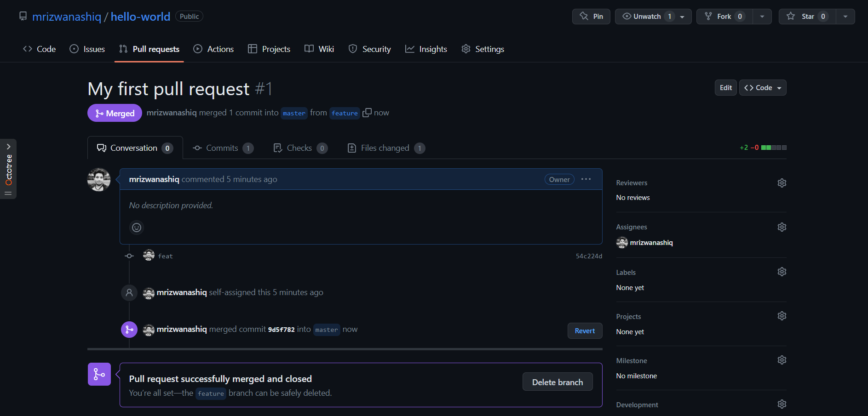Click the master branch label in the header
The height and width of the screenshot is (416, 868).
point(294,113)
